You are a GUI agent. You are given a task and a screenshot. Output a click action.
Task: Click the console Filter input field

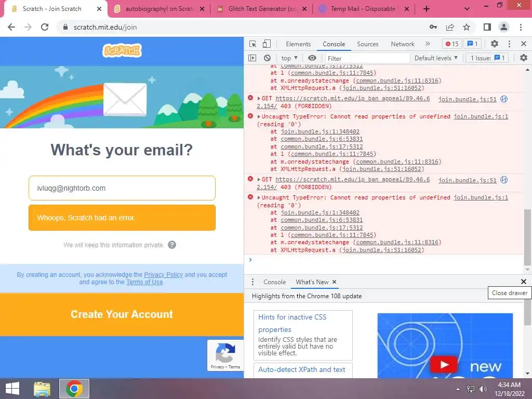[368, 58]
